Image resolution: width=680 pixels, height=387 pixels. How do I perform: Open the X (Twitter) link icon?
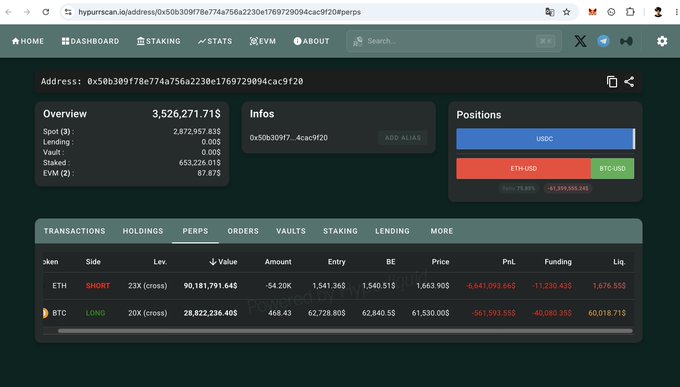point(580,41)
